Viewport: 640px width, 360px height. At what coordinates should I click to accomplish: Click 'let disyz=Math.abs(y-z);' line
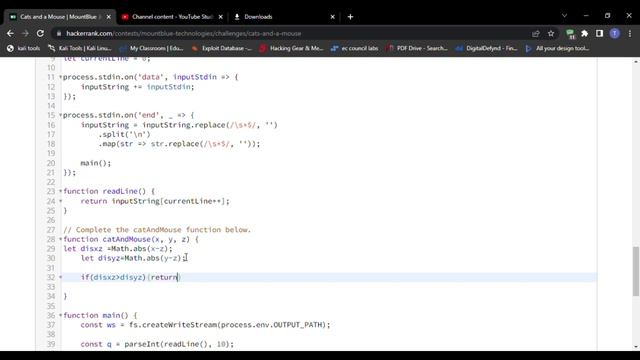(133, 258)
